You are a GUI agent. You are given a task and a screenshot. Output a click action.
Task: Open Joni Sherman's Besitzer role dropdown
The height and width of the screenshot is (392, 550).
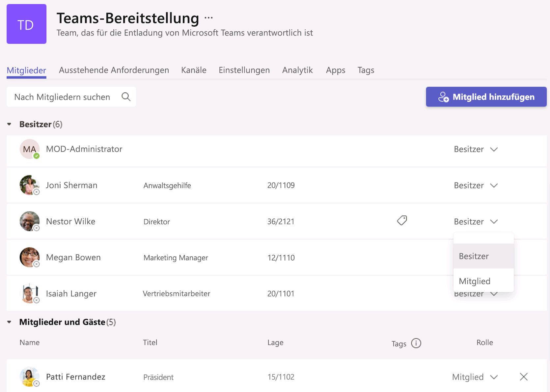pyautogui.click(x=476, y=185)
